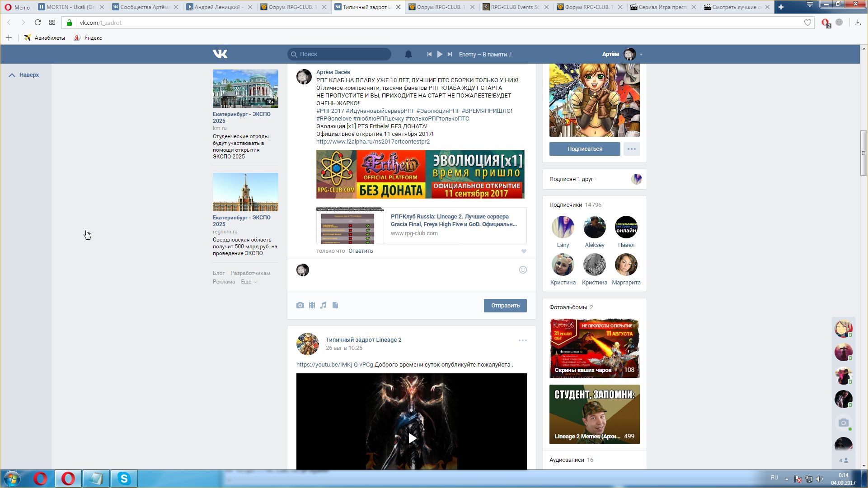Click Ответить under the comment

[x=361, y=251]
